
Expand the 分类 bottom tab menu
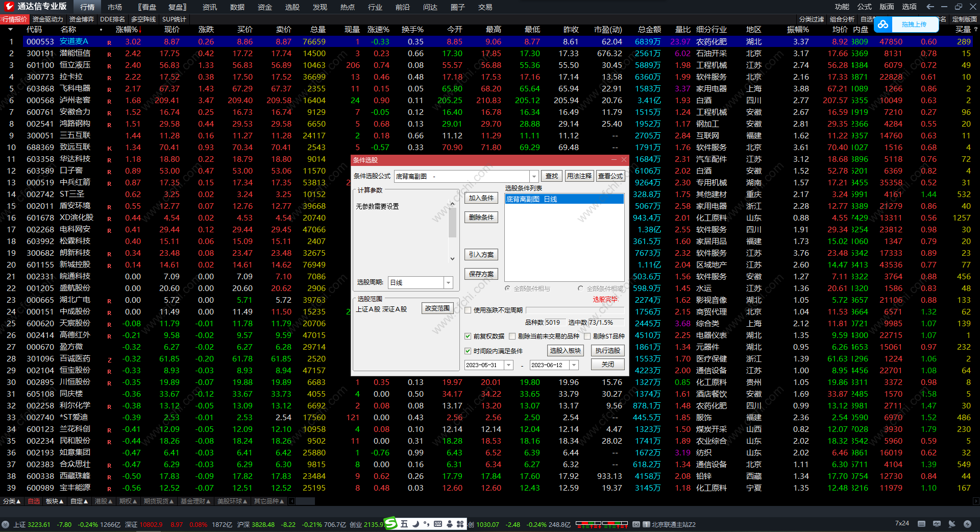point(12,501)
